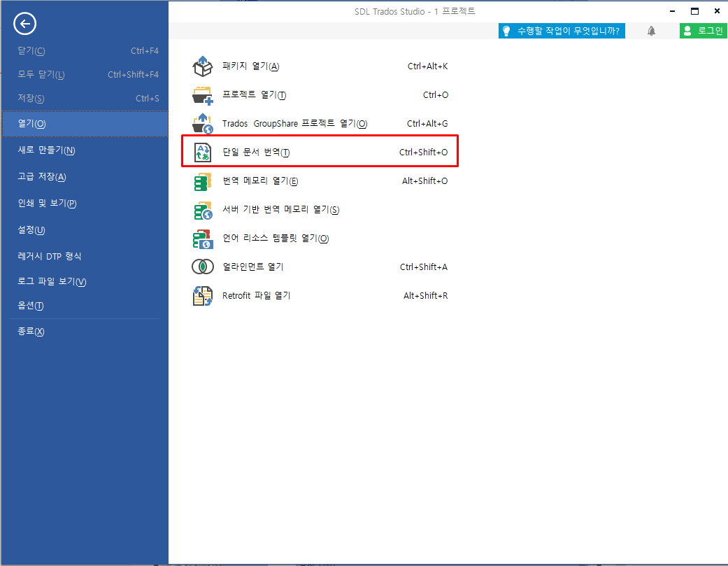
Task: Click the back arrow to exit this view
Action: (x=24, y=23)
